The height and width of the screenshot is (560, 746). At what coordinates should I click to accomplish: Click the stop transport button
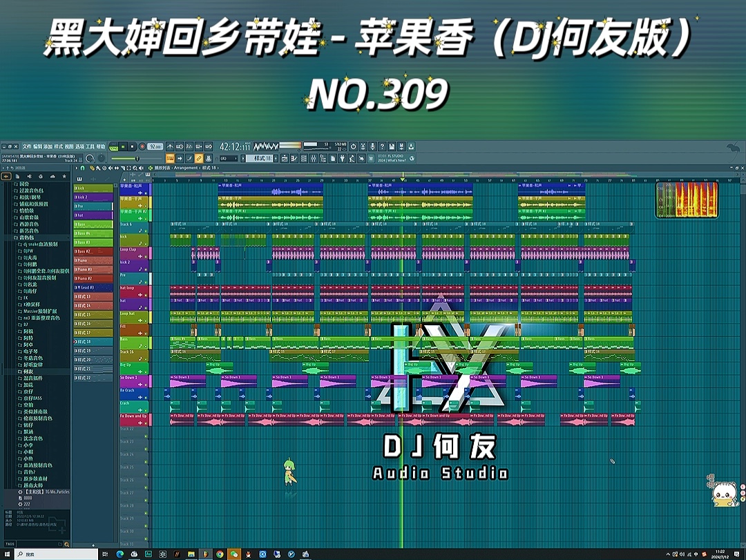[132, 147]
